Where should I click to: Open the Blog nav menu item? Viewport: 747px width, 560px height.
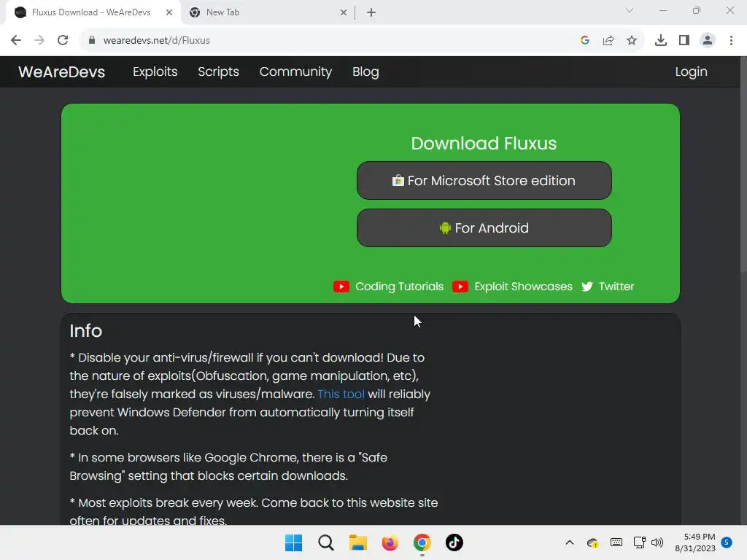365,71
